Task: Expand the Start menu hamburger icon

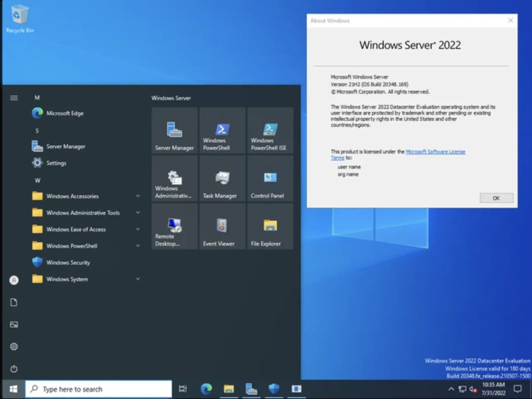Action: tap(14, 98)
